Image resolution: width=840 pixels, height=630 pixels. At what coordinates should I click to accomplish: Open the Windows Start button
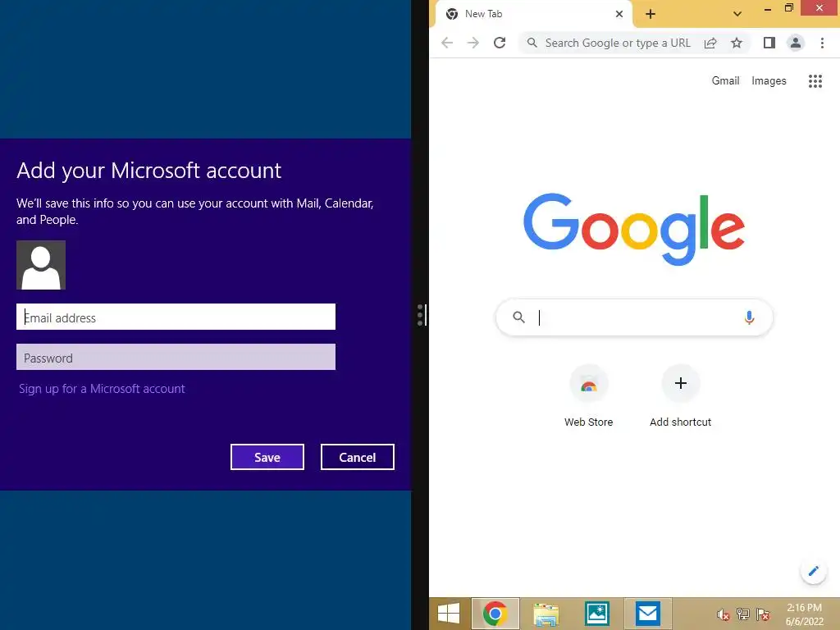449,614
